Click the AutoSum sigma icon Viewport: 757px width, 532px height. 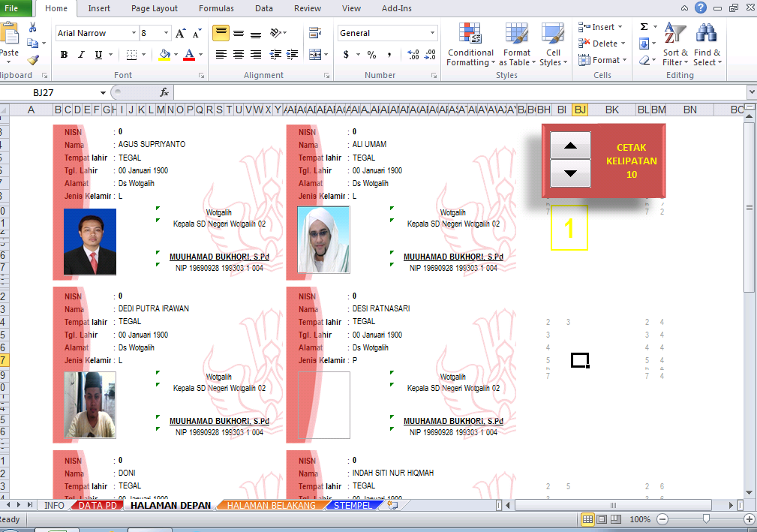tap(644, 27)
